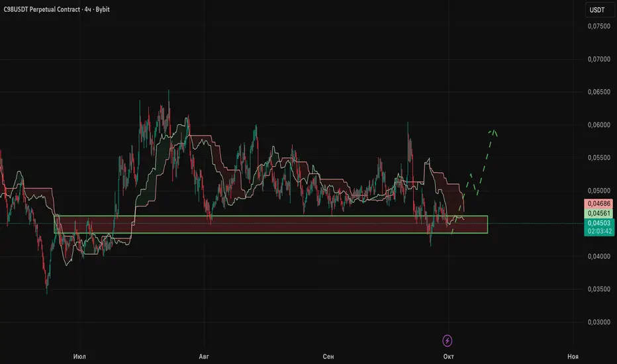Click the Авг date label
Image resolution: width=617 pixels, height=364 pixels.
pyautogui.click(x=204, y=357)
